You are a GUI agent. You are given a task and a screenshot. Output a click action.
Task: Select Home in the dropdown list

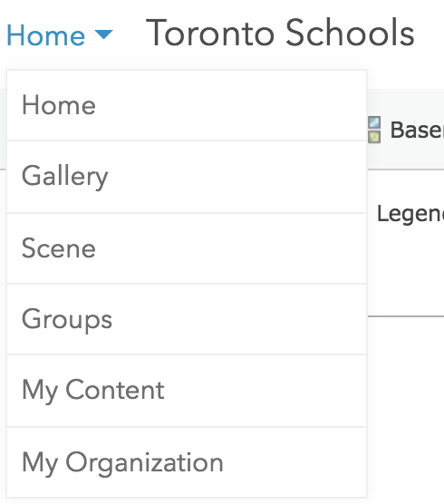[187, 105]
